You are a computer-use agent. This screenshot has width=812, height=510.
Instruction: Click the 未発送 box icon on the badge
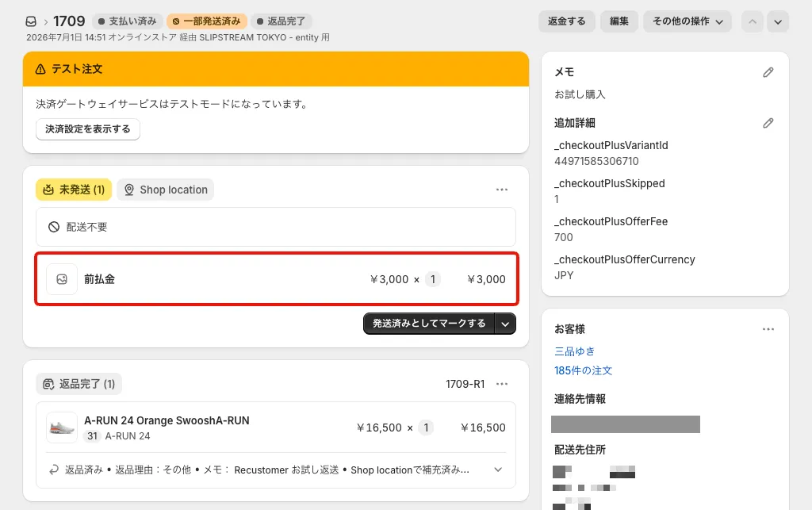(x=48, y=190)
